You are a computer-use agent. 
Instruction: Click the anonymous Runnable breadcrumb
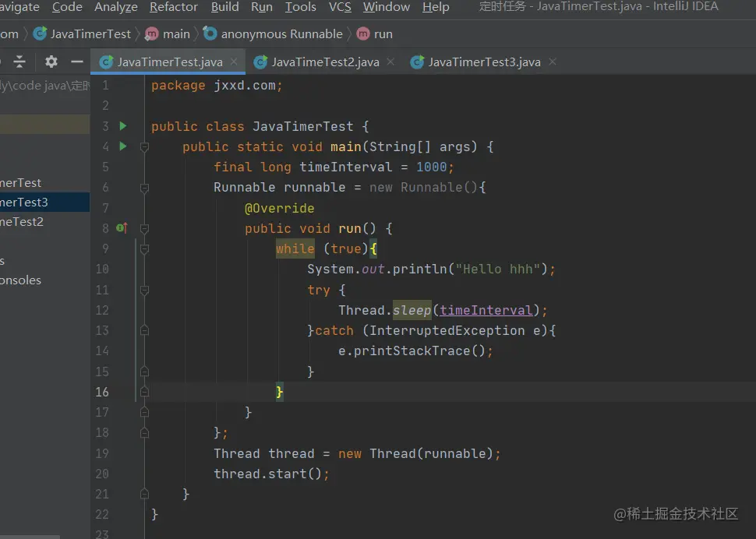click(x=281, y=34)
